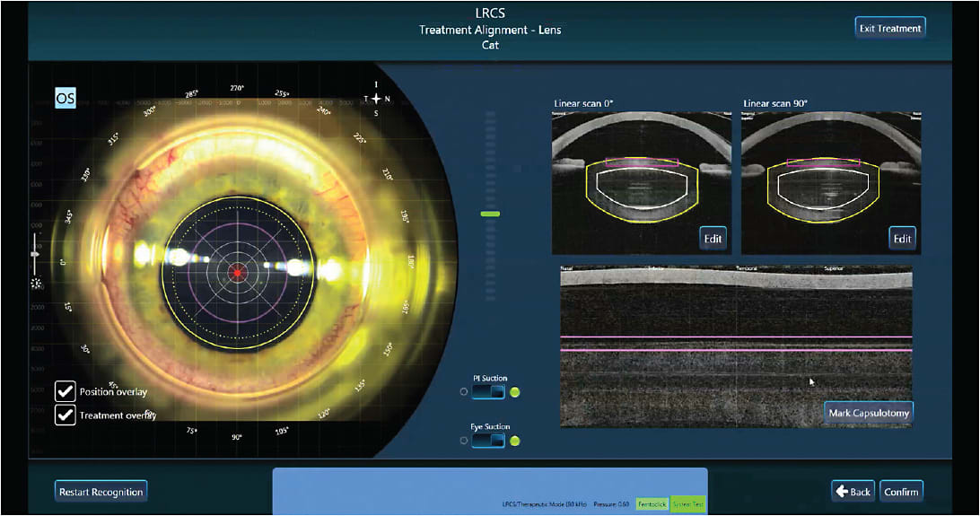Viewport: 980px width, 516px height.
Task: Click the 'Cat' procedure label
Action: coord(490,45)
